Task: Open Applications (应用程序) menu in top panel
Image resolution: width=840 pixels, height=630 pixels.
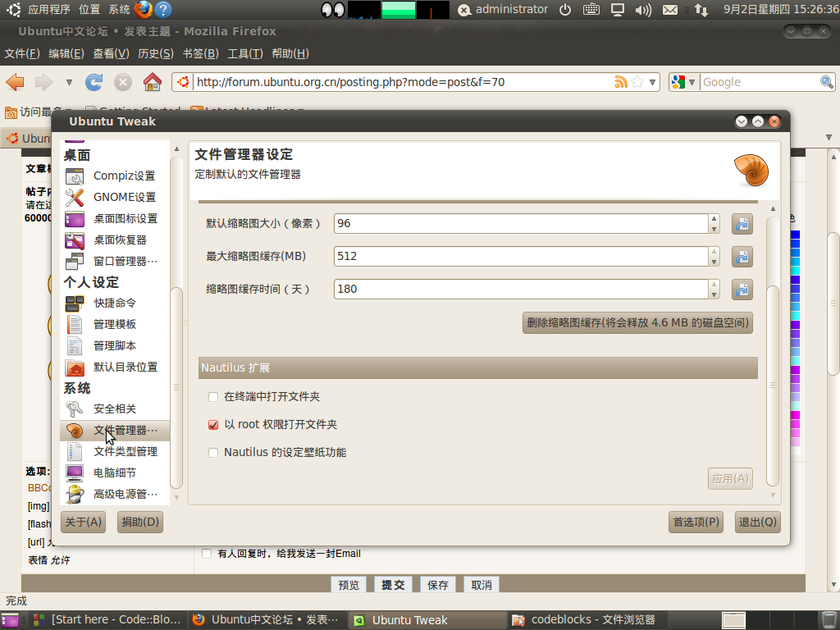Action: pyautogui.click(x=48, y=10)
